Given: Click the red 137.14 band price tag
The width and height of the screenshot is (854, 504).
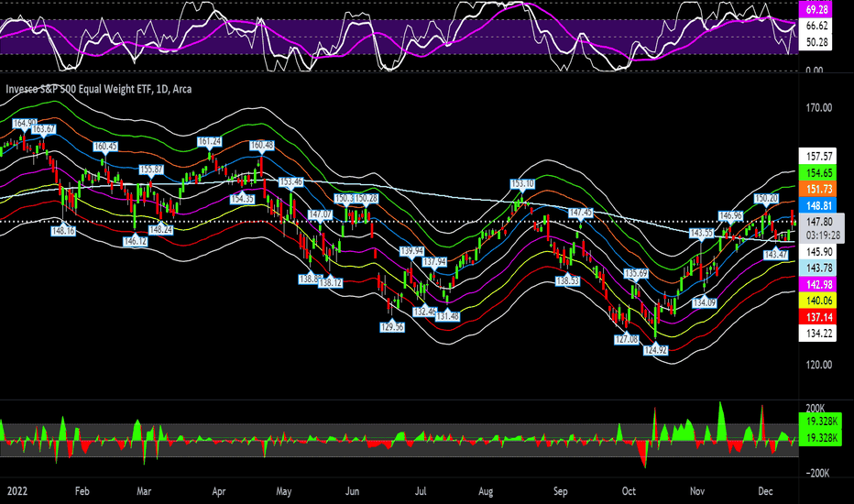Looking at the screenshot, I should tap(817, 317).
